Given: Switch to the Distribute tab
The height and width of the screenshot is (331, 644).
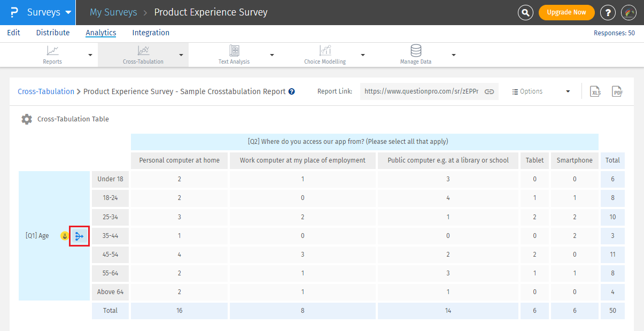Looking at the screenshot, I should point(52,33).
